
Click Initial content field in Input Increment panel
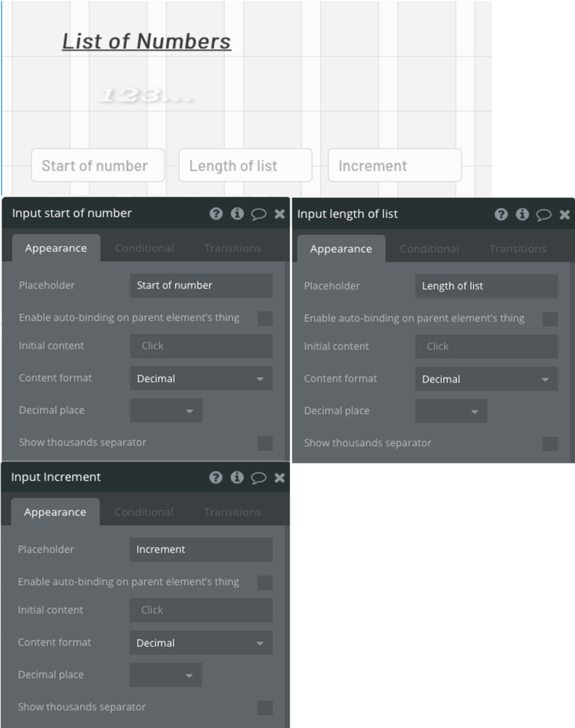pos(201,610)
